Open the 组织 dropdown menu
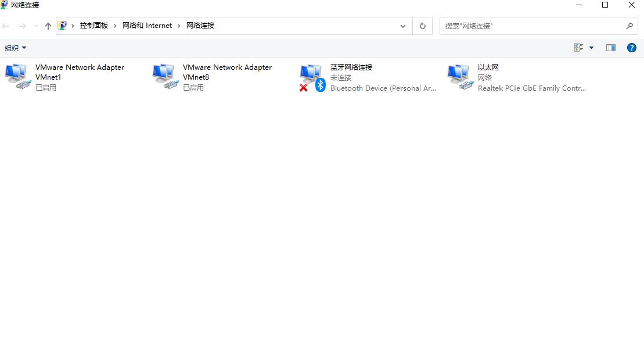 point(15,47)
